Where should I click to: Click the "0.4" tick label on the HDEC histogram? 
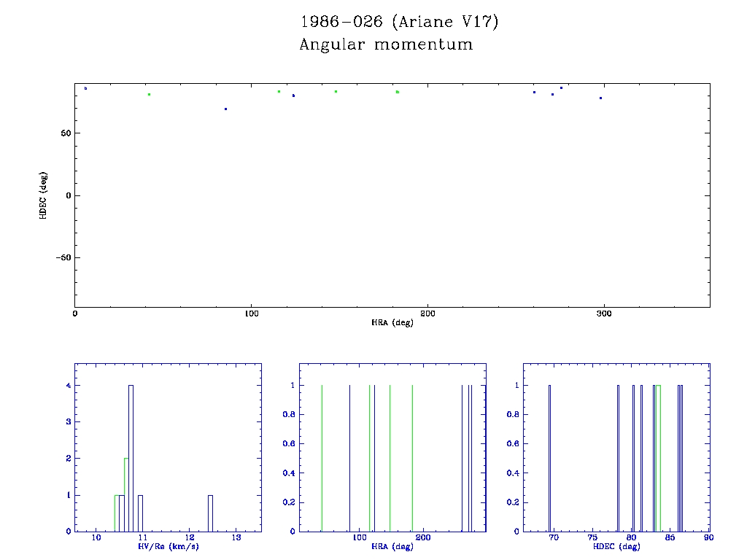513,473
